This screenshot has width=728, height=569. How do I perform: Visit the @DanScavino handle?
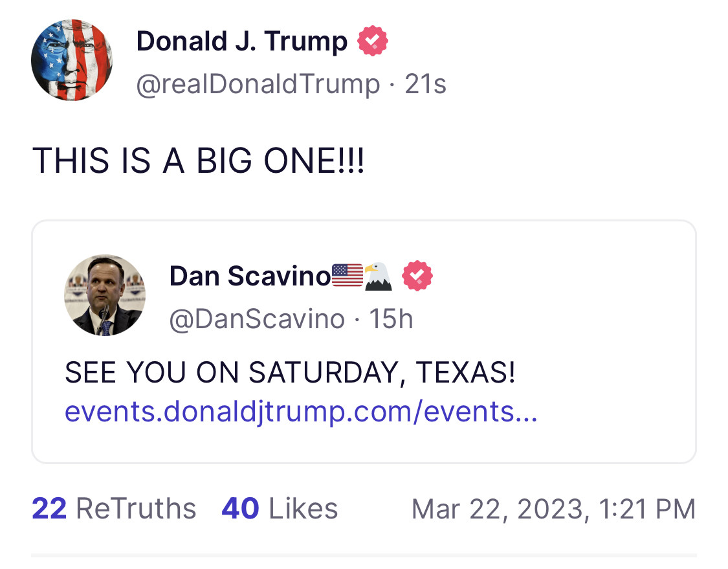coord(257,318)
